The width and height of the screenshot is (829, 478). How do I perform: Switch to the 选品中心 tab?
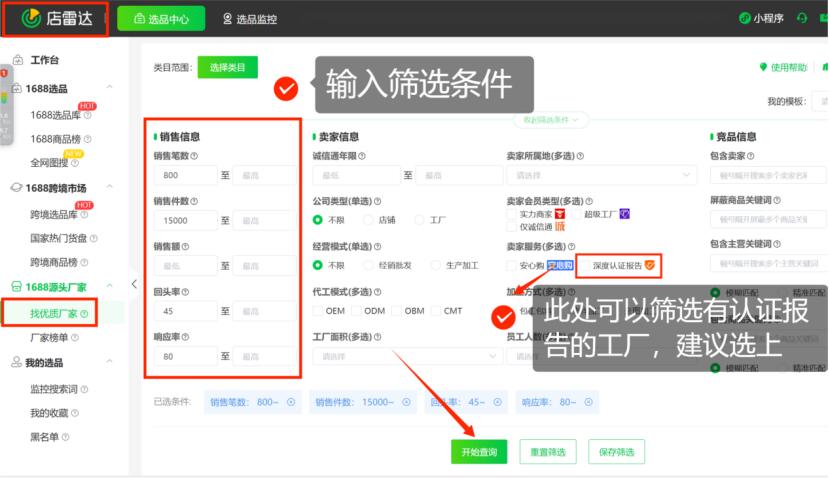[x=161, y=19]
